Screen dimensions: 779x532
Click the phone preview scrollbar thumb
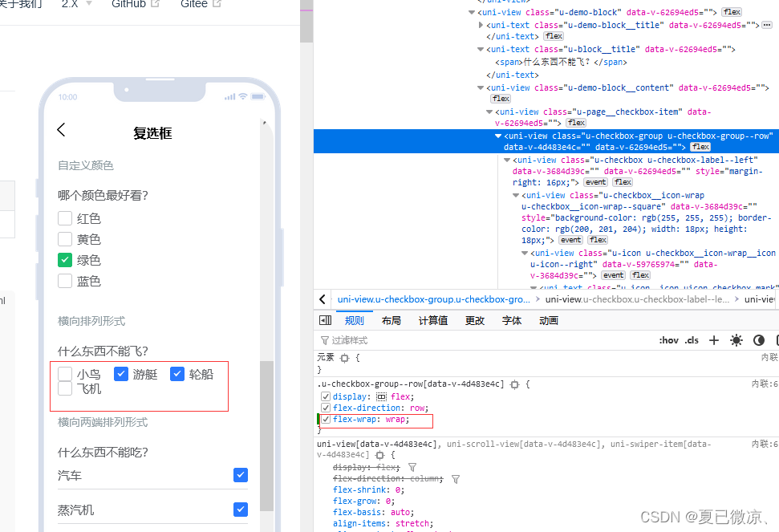pyautogui.click(x=267, y=435)
